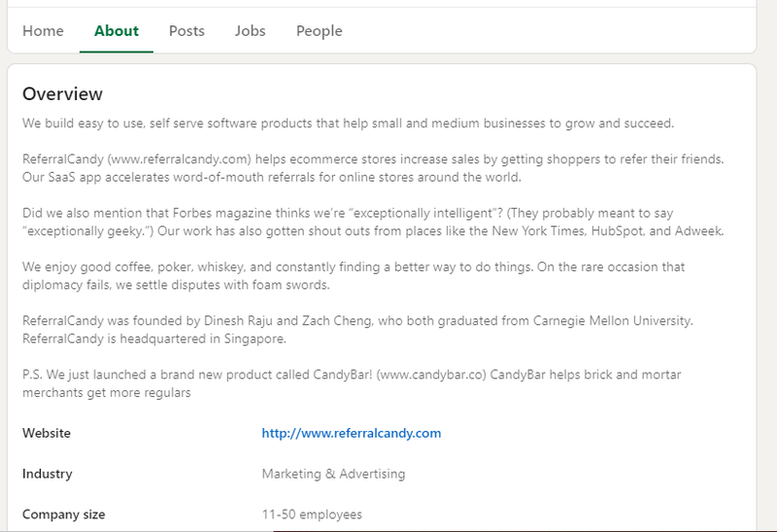Click the line "ReferralCandy is headquartered in Singapore"
The height and width of the screenshot is (532, 777).
154,339
